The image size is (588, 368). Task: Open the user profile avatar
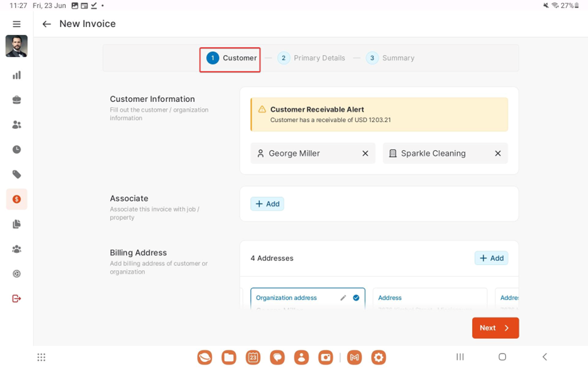17,46
